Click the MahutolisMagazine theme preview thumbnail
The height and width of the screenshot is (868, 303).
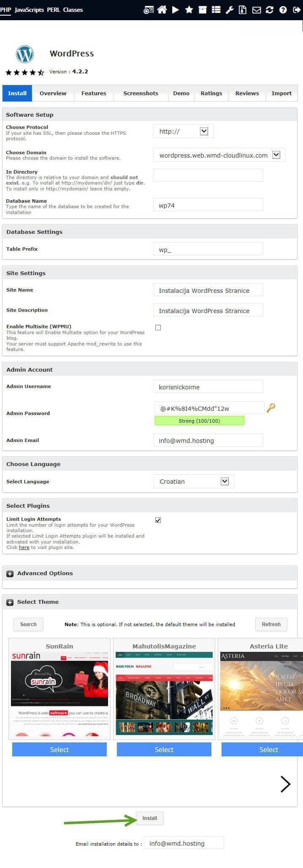pos(164,694)
